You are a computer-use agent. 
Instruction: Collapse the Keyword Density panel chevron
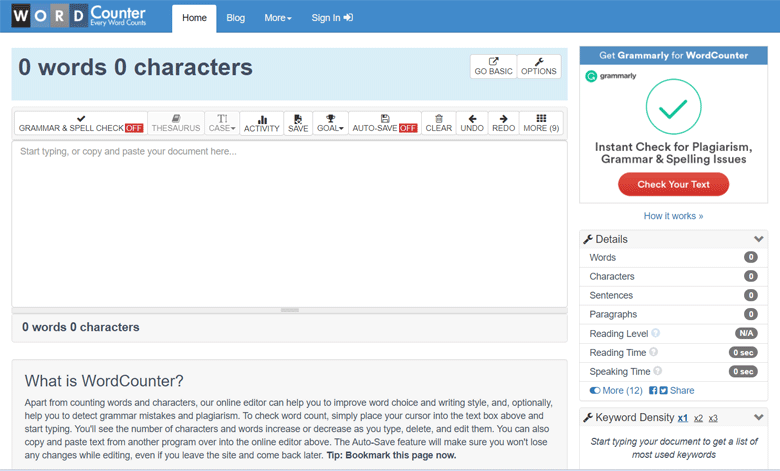point(759,417)
